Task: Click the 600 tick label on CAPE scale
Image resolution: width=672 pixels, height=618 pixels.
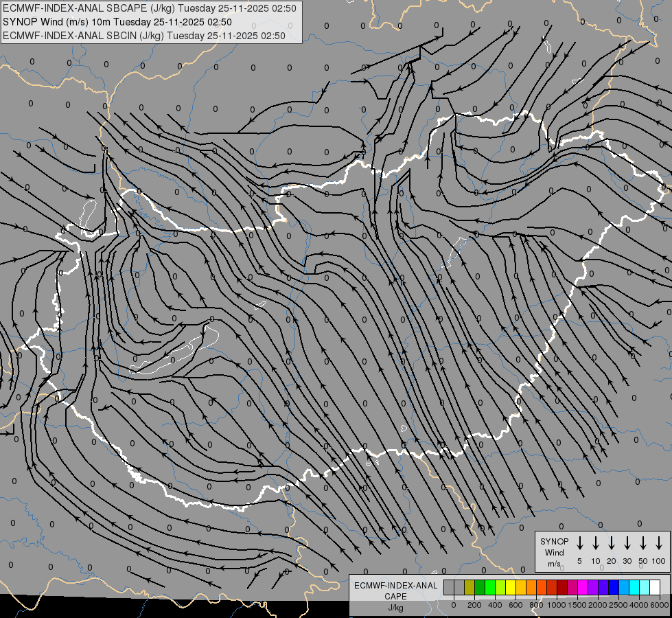Action: point(515,605)
